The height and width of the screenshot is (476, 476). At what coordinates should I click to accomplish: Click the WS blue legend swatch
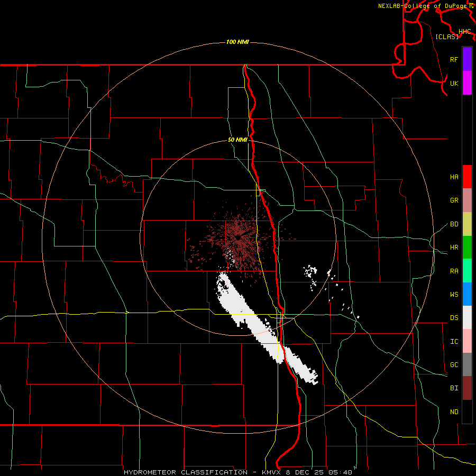click(x=467, y=294)
